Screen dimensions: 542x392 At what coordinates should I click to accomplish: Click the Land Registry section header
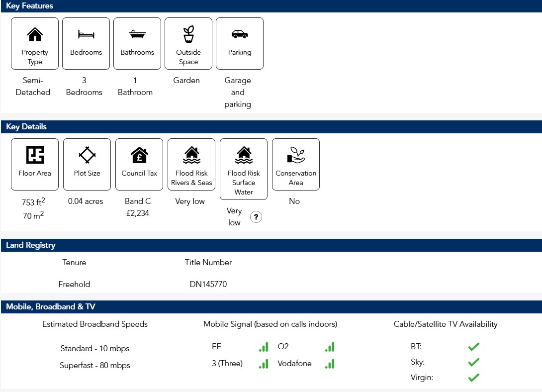tap(31, 245)
